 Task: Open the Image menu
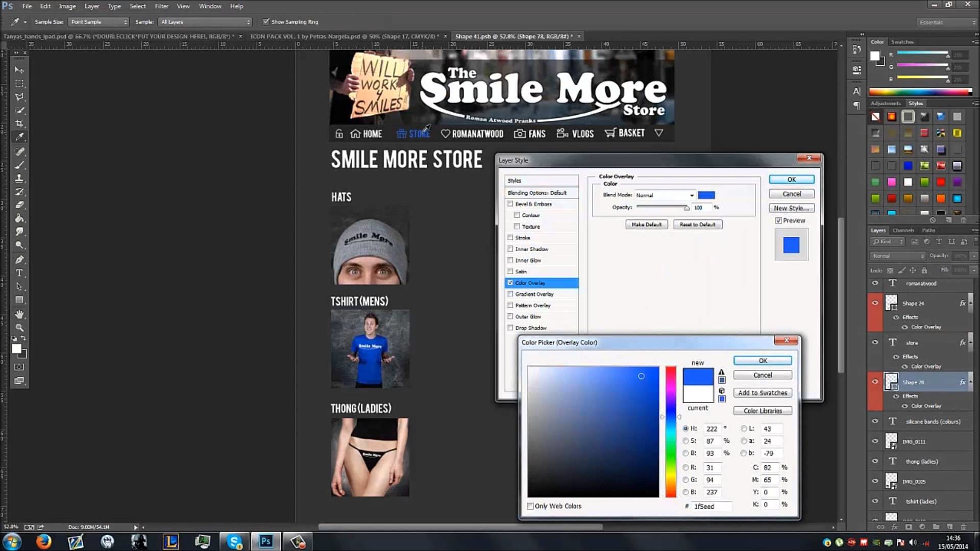67,6
